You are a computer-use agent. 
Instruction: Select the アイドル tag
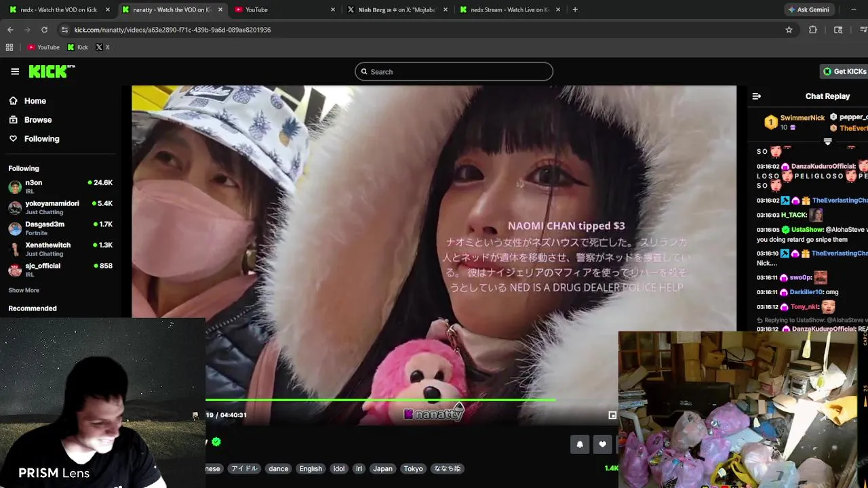tap(244, 468)
